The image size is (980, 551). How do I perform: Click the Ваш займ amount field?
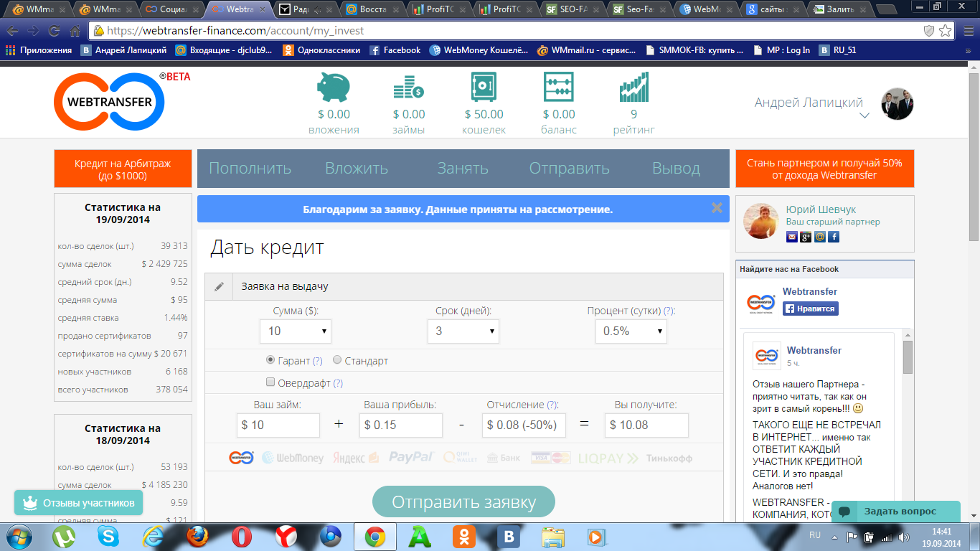click(x=278, y=425)
